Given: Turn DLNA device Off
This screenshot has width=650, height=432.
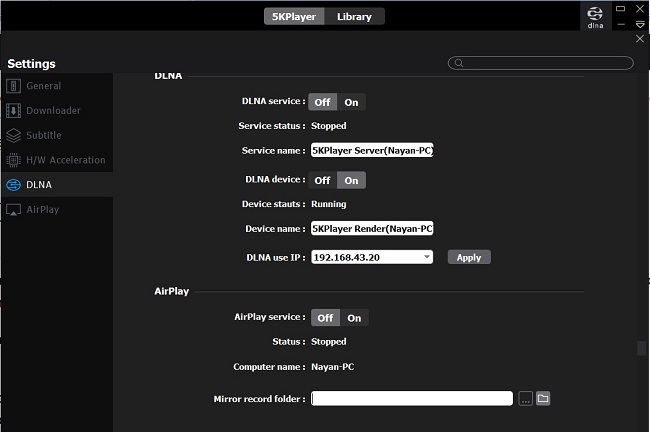Looking at the screenshot, I should coord(322,180).
